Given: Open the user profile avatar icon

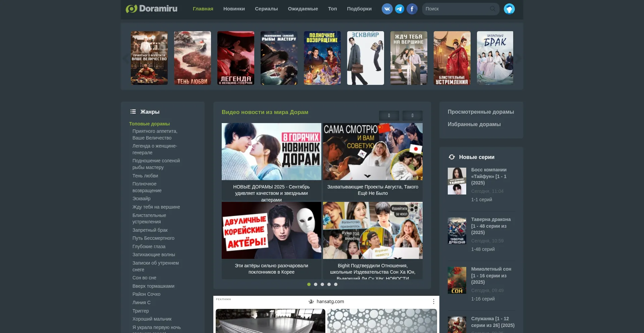Looking at the screenshot, I should [x=509, y=9].
